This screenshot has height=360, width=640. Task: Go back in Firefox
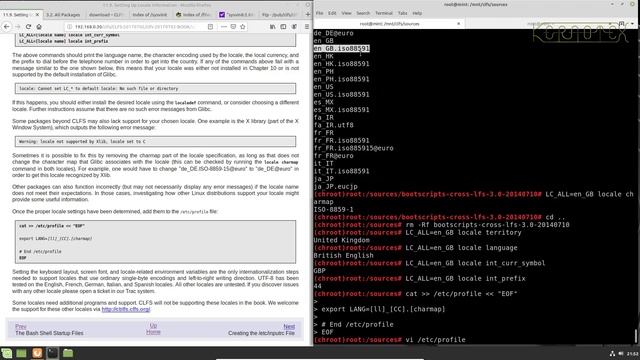pyautogui.click(x=7, y=27)
